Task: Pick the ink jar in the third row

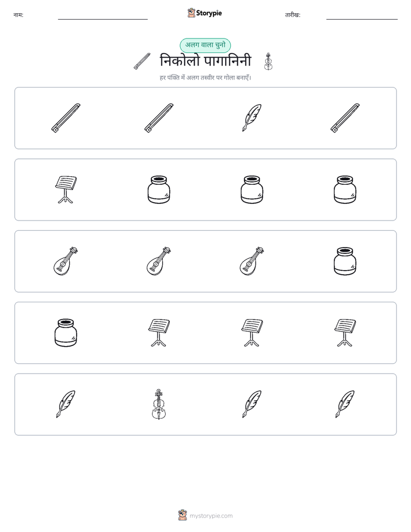Action: [x=345, y=261]
